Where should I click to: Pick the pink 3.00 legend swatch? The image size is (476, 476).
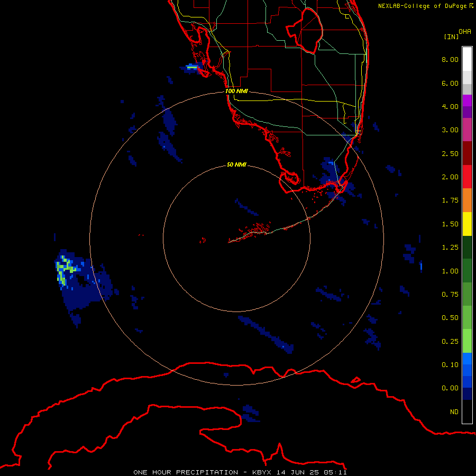(467, 130)
